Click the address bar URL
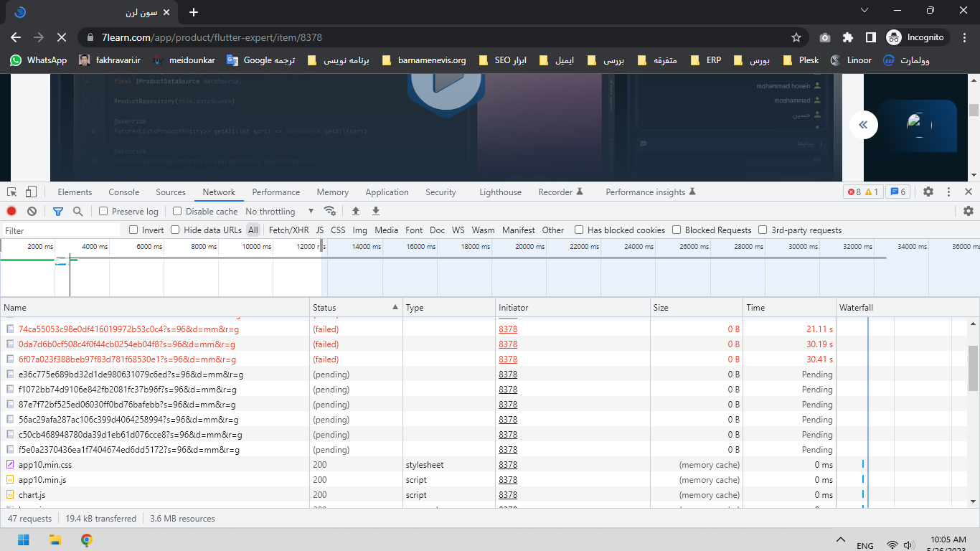This screenshot has height=551, width=980. pos(212,37)
